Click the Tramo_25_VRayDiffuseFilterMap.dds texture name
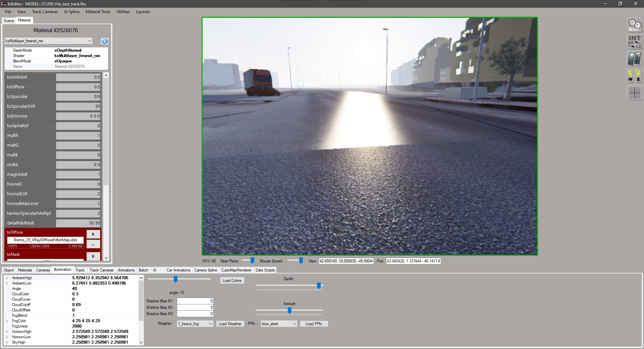The image size is (644, 349). (x=45, y=240)
